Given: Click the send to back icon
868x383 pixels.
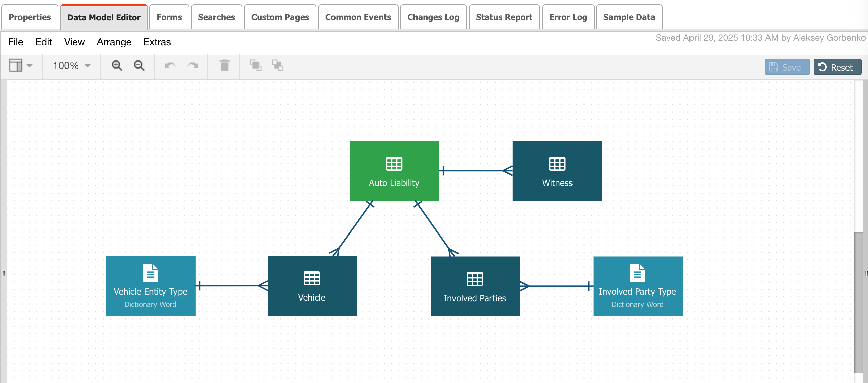Looking at the screenshot, I should [x=278, y=66].
